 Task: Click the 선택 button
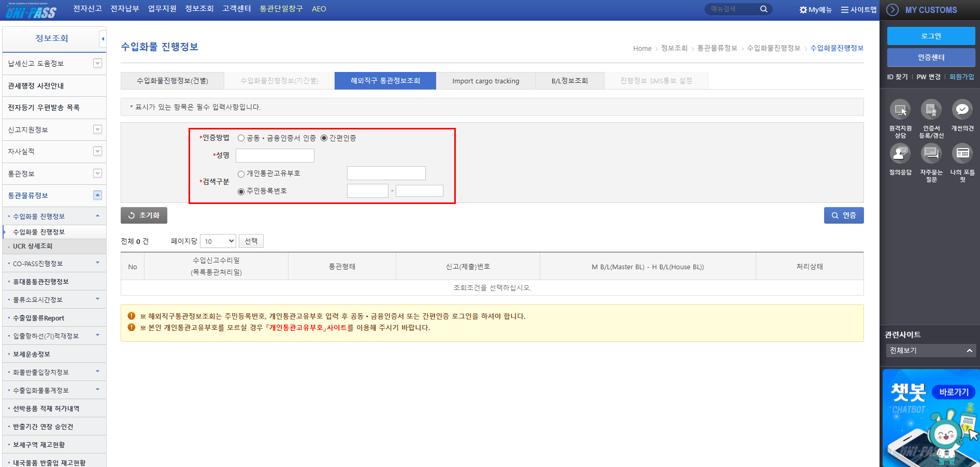click(251, 241)
